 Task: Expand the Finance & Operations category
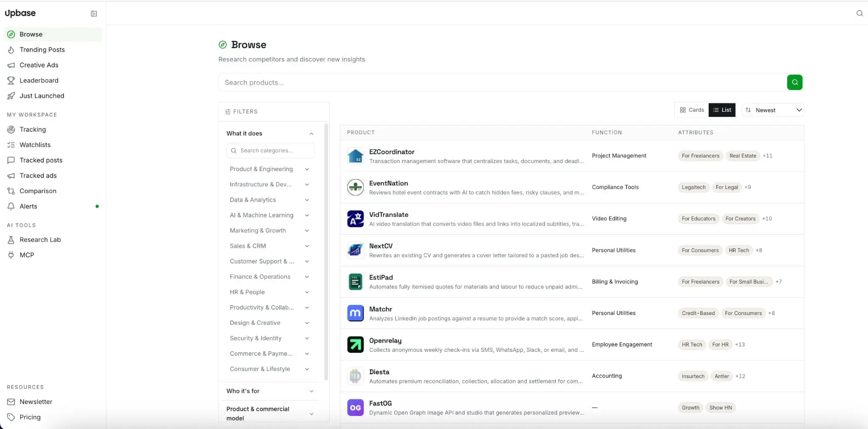click(270, 277)
